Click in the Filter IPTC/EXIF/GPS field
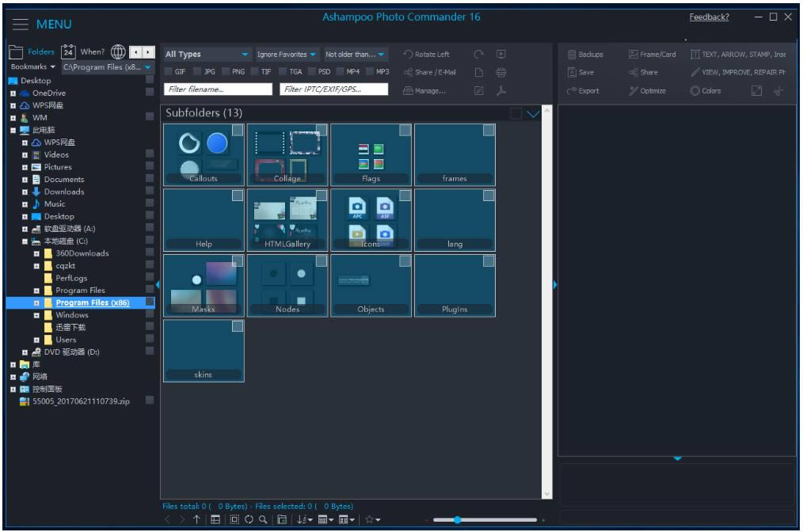803x532 pixels. [x=334, y=89]
